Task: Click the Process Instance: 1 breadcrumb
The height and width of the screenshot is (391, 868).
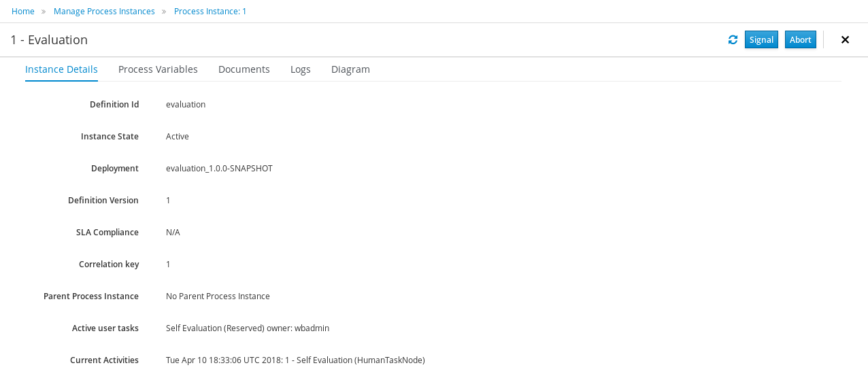Action: click(x=210, y=12)
